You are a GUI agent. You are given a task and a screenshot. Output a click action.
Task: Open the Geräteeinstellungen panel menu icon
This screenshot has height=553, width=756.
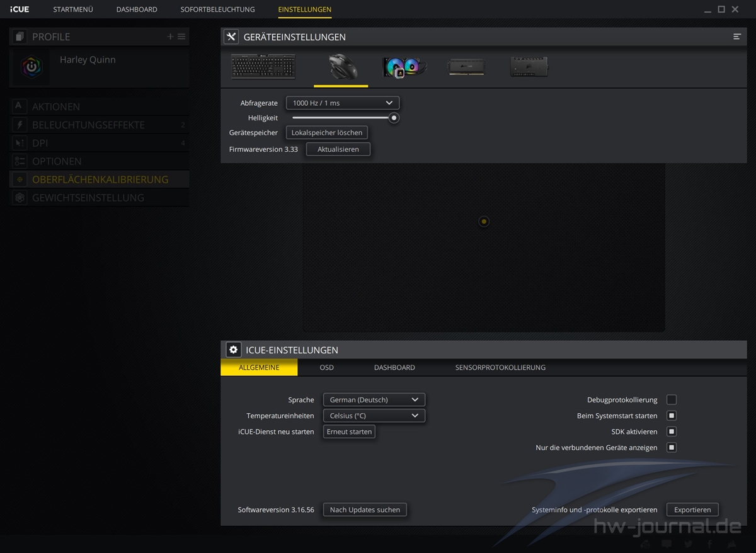pos(736,37)
